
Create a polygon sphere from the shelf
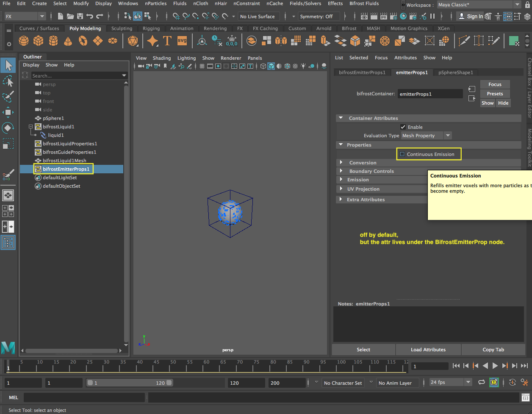pos(24,41)
